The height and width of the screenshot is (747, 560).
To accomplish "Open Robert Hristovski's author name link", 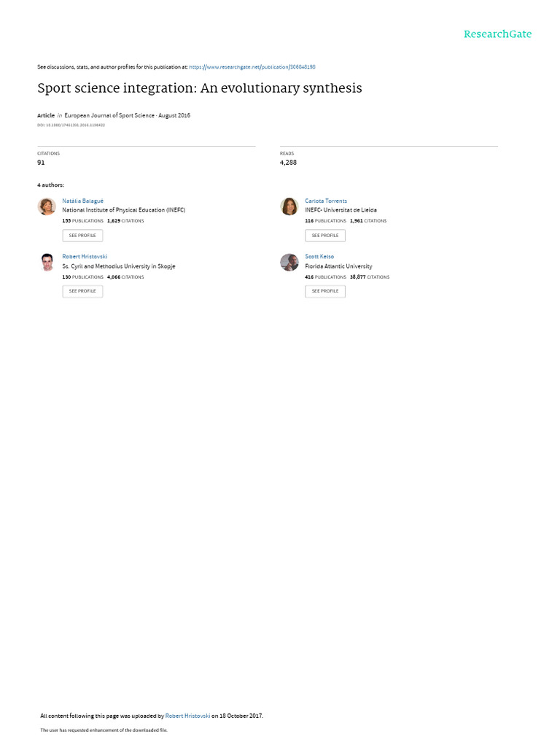I will tap(85, 256).
